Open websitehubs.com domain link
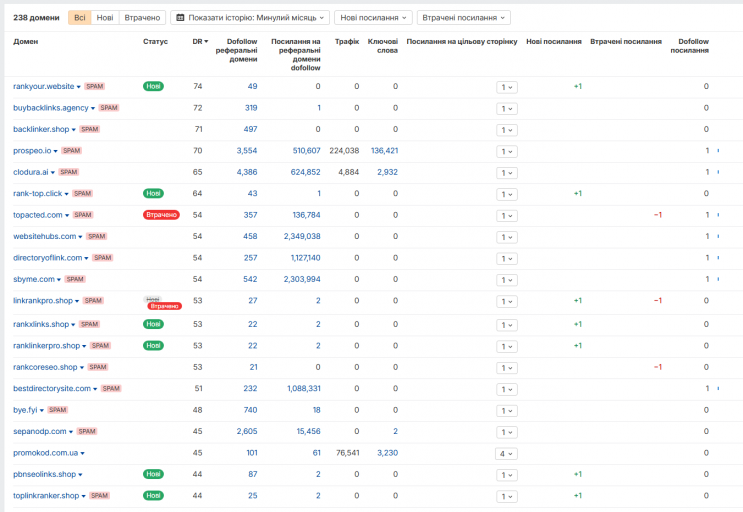The image size is (743, 512). pyautogui.click(x=45, y=236)
